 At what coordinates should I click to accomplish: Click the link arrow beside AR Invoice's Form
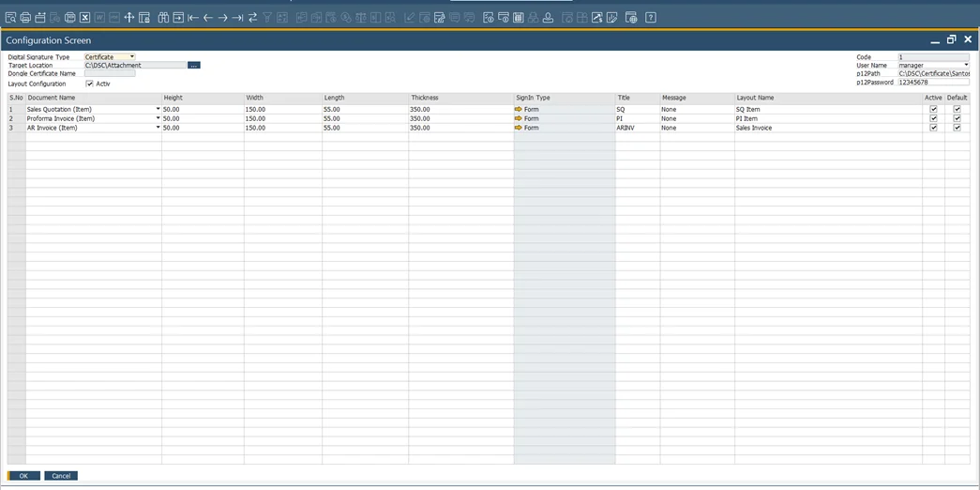pos(519,128)
